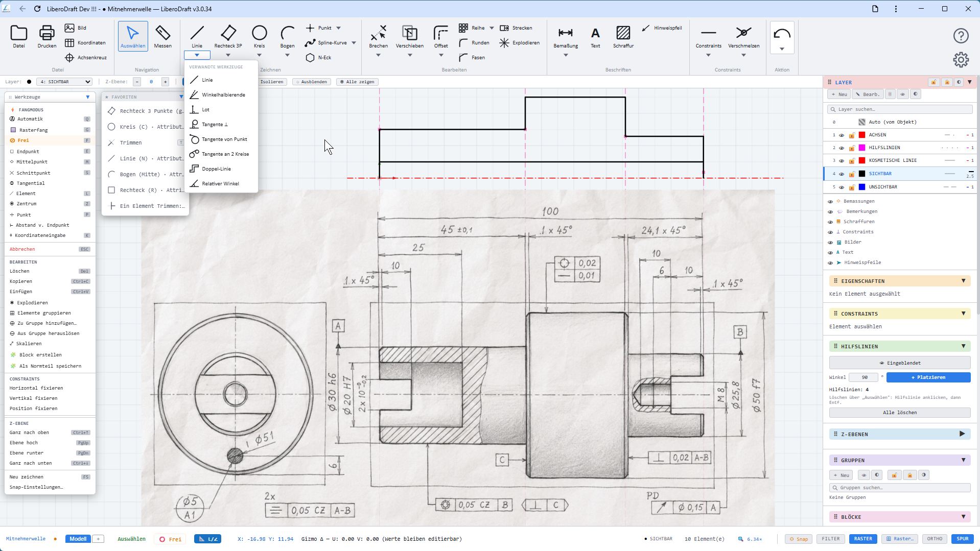
Task: Hide the UNSICHTBAR layer via eye
Action: (x=842, y=187)
